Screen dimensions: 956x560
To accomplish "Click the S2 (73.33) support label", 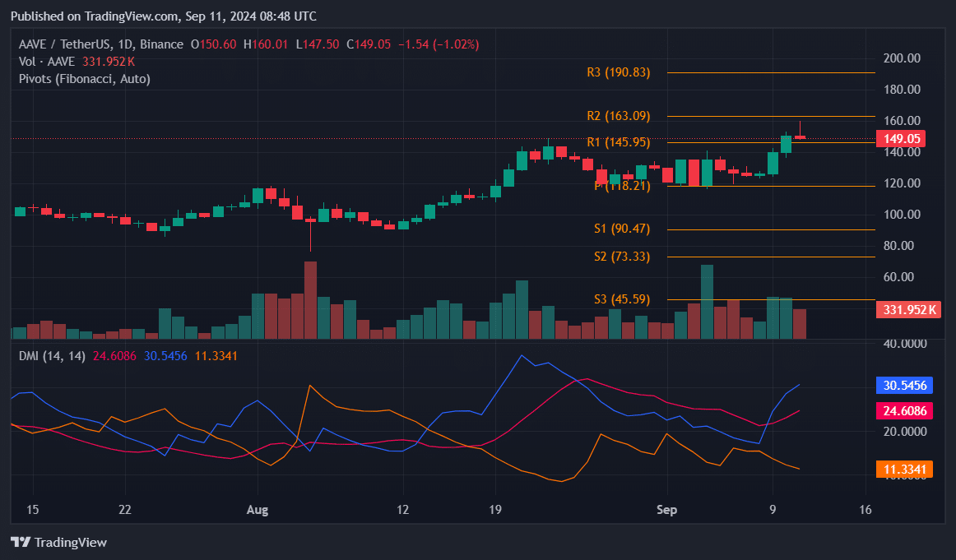I will pos(621,257).
